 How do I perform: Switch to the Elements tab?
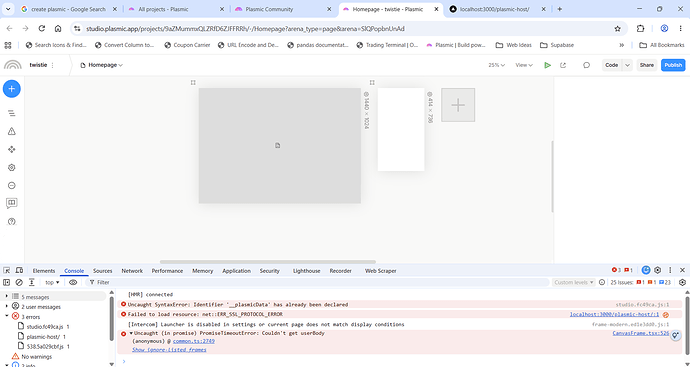44,271
